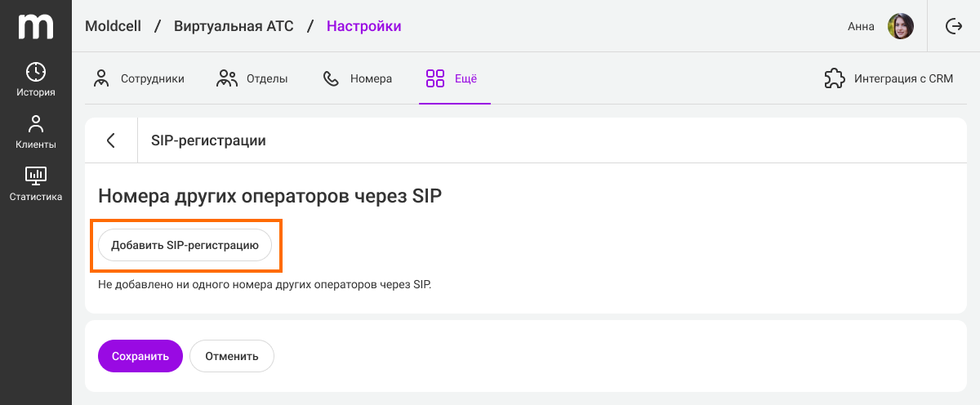Open Статистика from the sidebar chart icon
The image size is (980, 405).
pos(36,175)
